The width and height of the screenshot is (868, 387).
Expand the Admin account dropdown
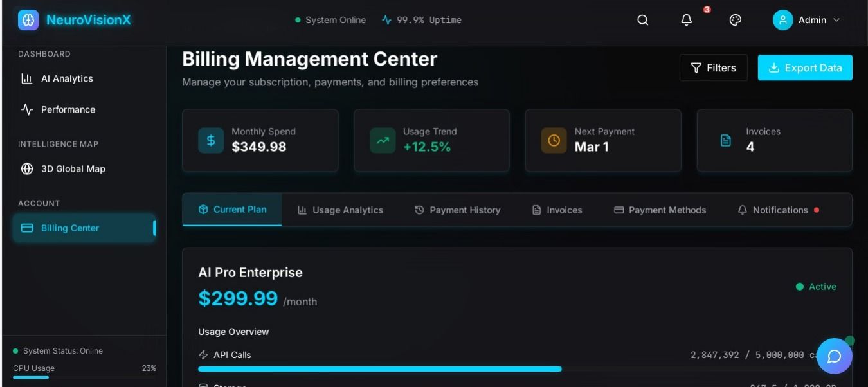click(836, 20)
